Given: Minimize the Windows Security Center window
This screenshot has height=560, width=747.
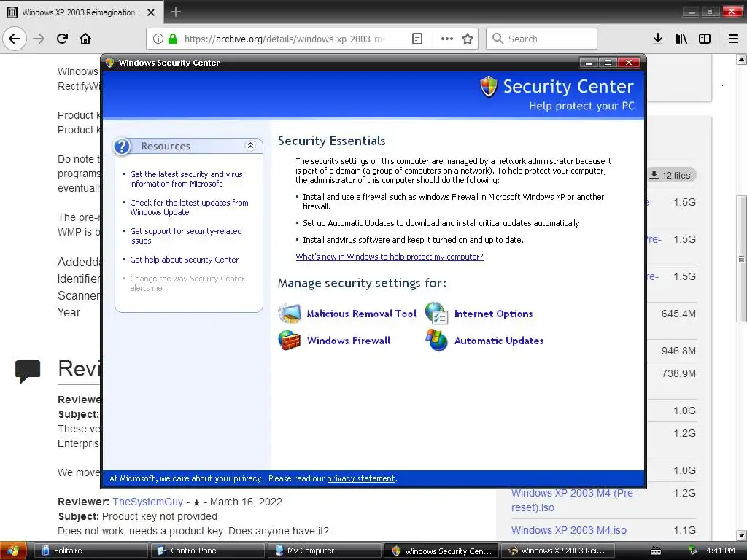Looking at the screenshot, I should tap(589, 63).
